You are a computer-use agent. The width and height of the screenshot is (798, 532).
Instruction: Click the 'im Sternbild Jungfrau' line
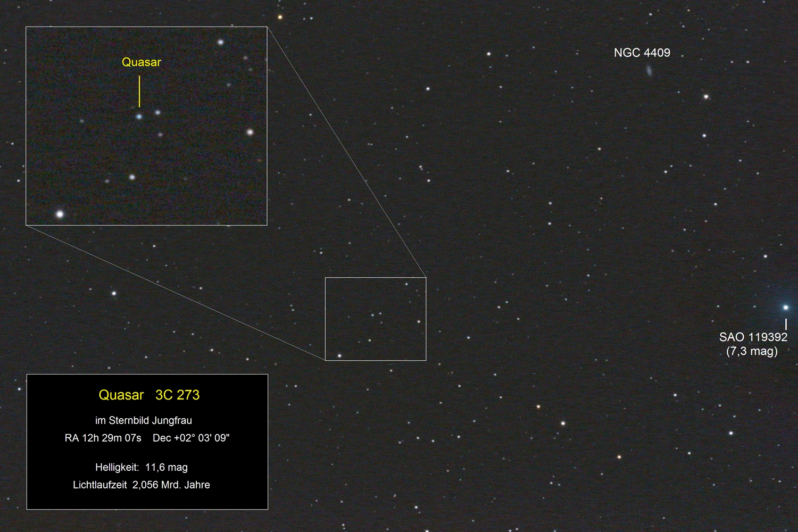coord(144,420)
